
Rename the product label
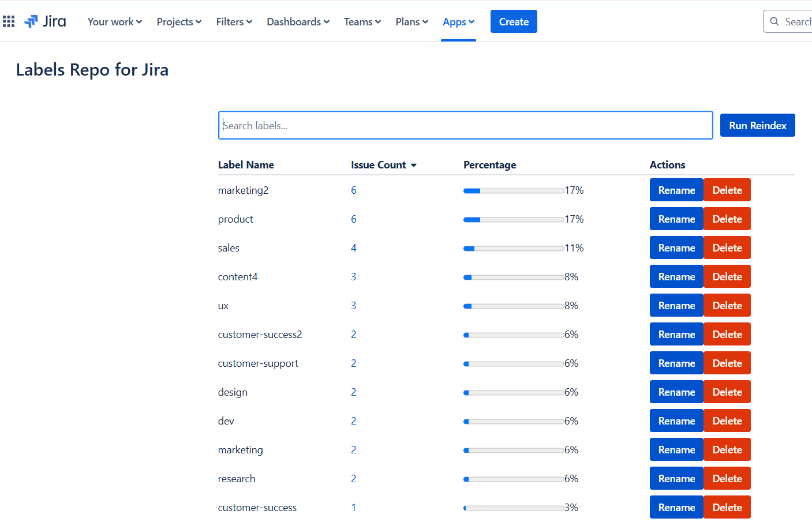676,219
